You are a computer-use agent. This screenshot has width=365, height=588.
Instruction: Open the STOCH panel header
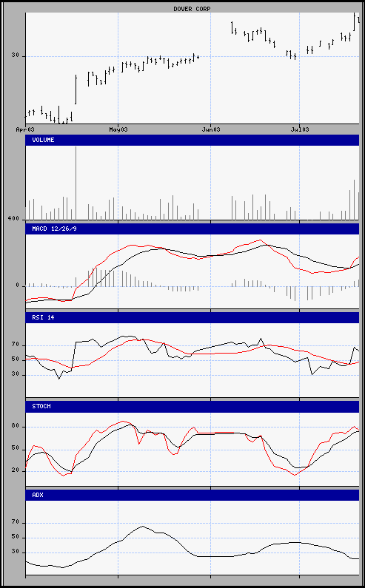pos(192,407)
